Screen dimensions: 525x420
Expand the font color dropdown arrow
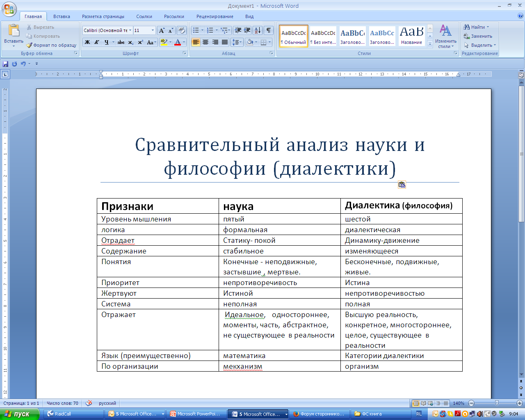(x=184, y=42)
